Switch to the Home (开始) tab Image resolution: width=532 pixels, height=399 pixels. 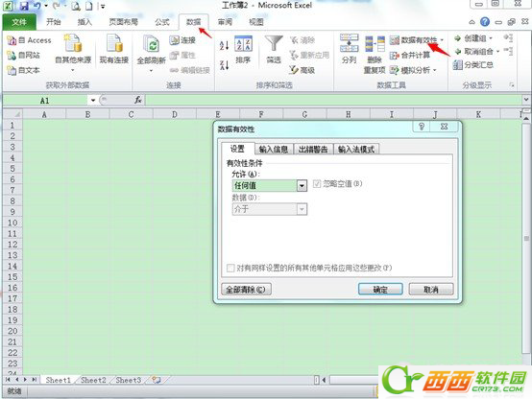[x=54, y=22]
